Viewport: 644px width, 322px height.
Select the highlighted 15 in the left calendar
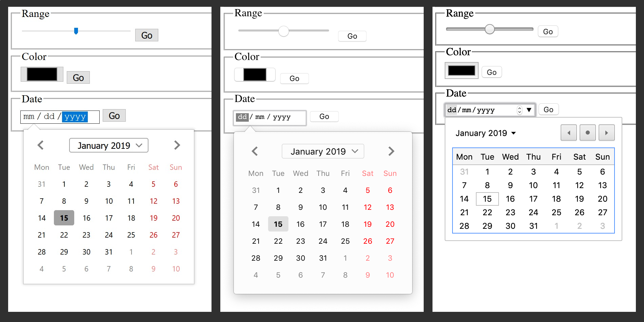[64, 218]
